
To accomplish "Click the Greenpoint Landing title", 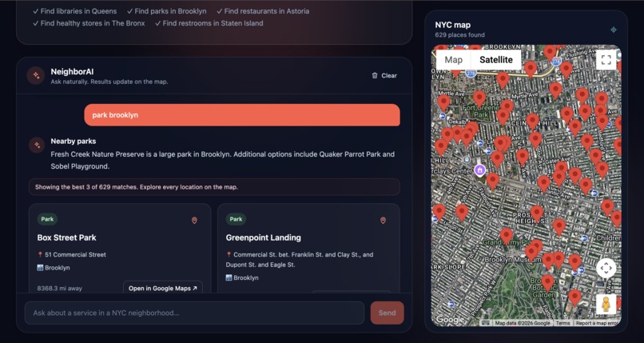I will pos(263,237).
